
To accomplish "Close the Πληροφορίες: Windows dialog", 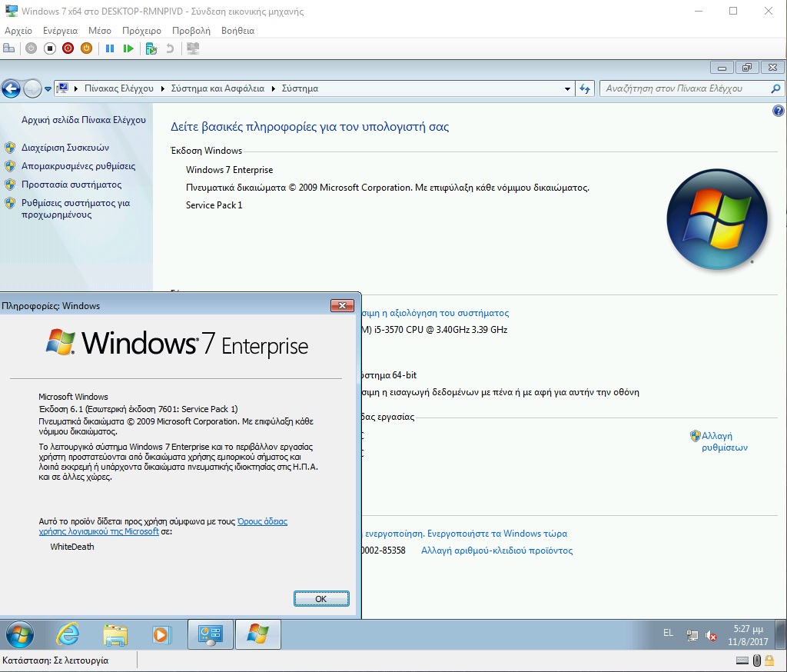I will coord(342,305).
